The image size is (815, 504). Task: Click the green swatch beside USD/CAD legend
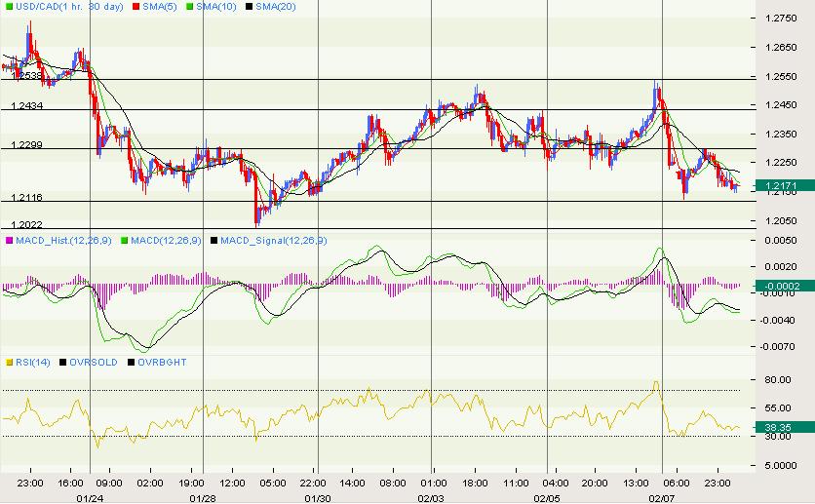tap(9, 7)
